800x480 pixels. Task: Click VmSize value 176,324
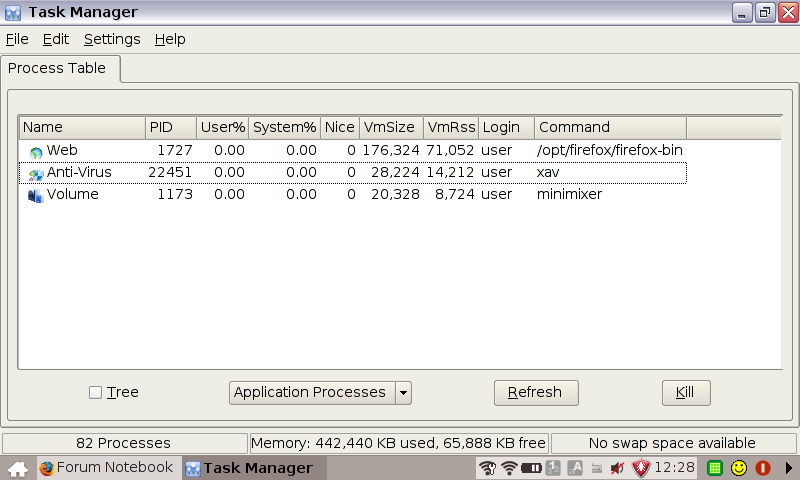click(x=391, y=150)
